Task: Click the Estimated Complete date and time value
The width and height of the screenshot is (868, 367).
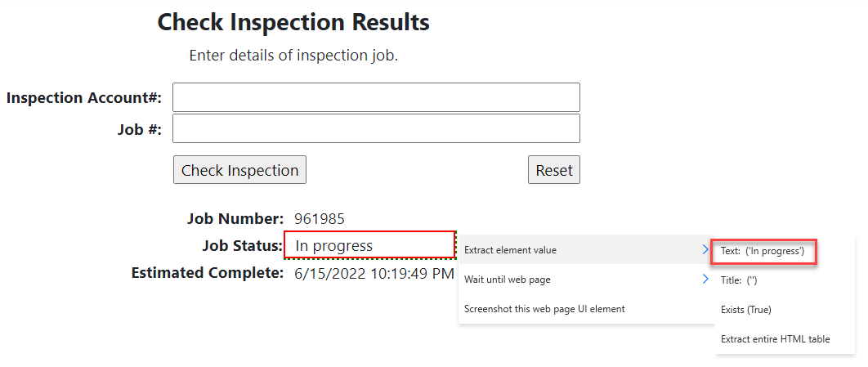Action: [x=374, y=273]
